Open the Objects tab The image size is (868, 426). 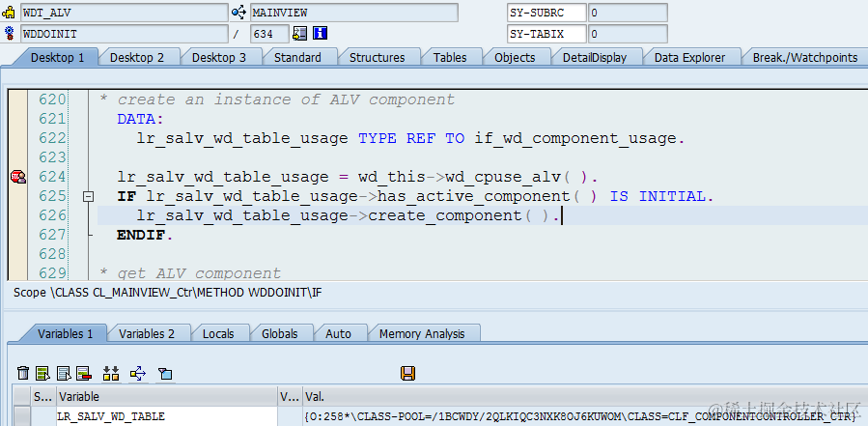(x=515, y=58)
